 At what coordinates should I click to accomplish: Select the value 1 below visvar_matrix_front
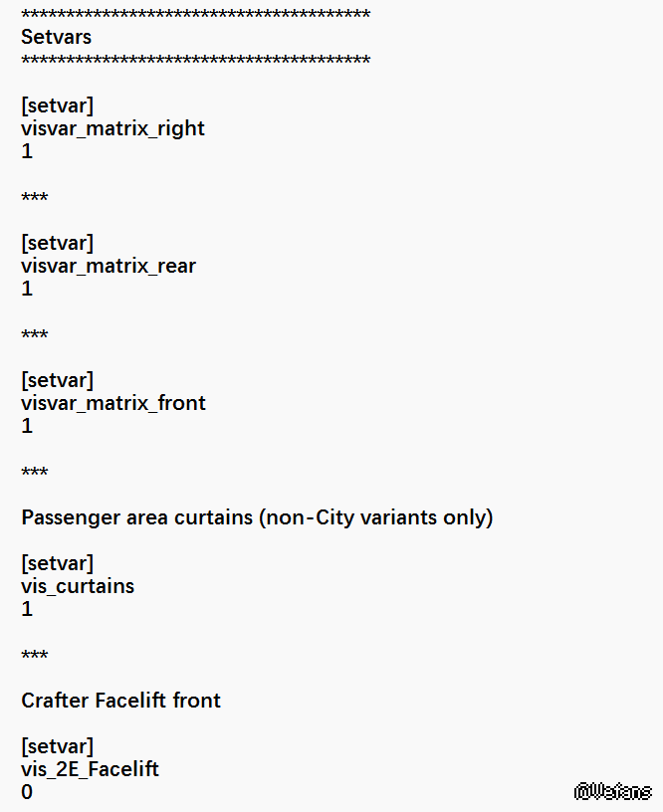pos(27,426)
